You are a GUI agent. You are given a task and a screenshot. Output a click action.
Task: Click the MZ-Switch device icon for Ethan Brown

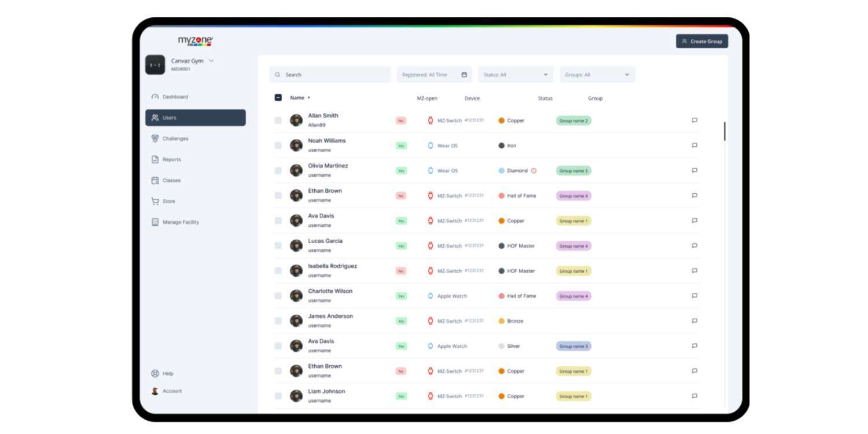(x=431, y=196)
